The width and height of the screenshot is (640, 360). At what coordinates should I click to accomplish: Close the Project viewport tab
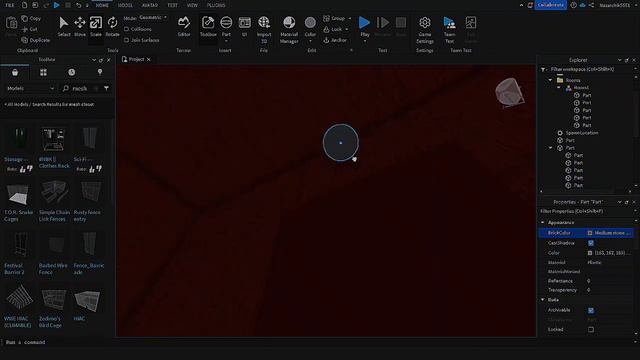149,60
